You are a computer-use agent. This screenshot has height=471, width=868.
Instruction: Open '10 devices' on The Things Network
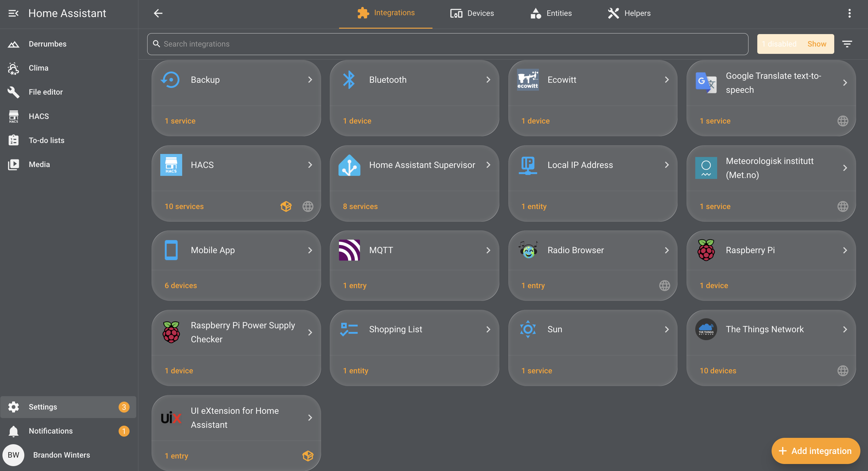point(718,371)
